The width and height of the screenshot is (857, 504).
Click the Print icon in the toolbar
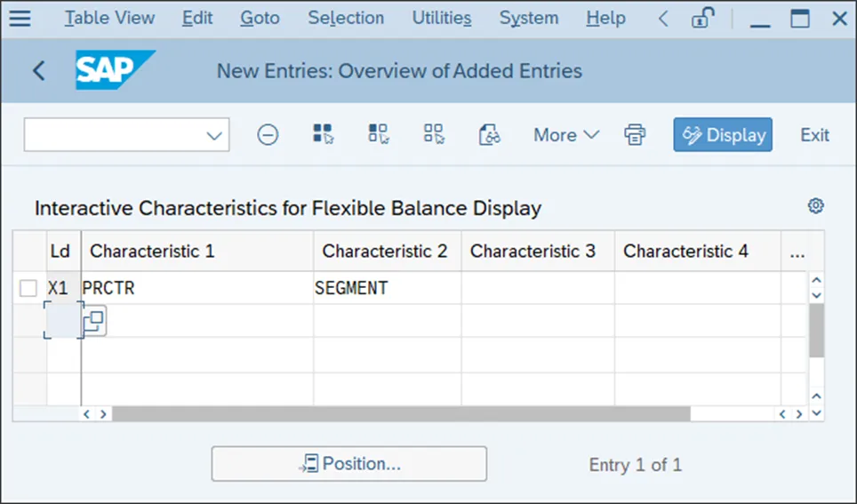[x=635, y=135]
